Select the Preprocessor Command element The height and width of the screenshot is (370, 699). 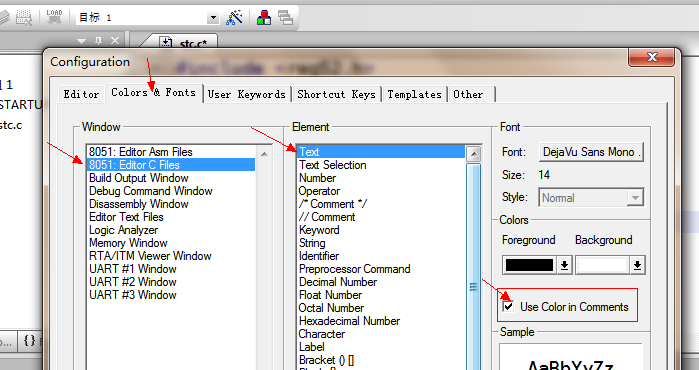[x=381, y=269]
